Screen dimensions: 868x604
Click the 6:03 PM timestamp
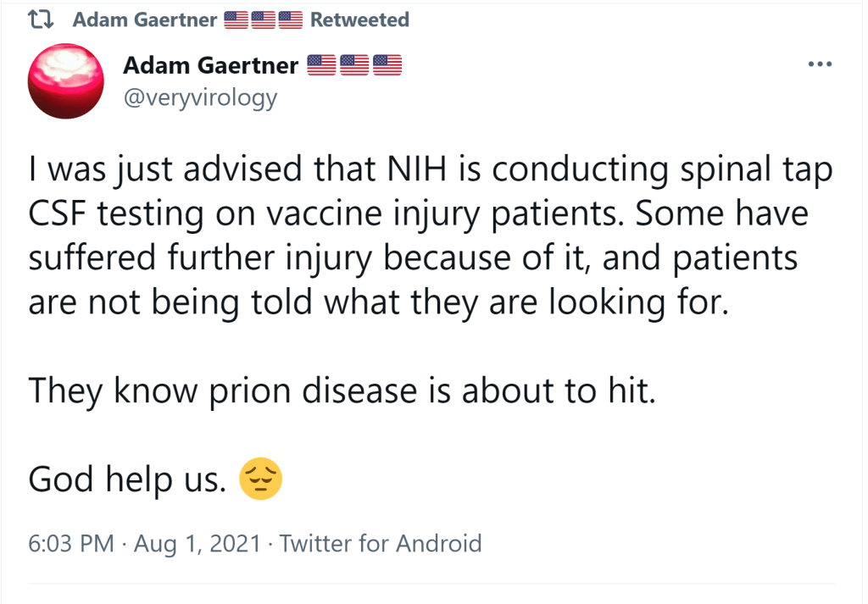[x=71, y=543]
